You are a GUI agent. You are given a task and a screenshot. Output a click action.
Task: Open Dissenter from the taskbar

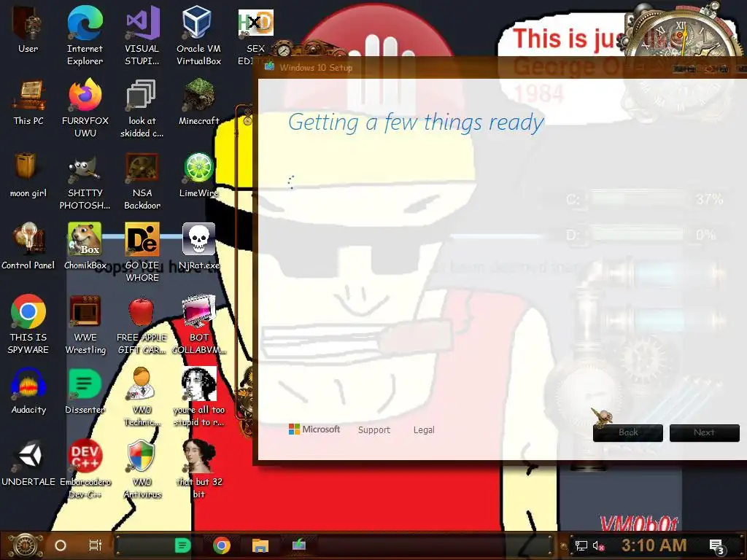[x=182, y=545]
